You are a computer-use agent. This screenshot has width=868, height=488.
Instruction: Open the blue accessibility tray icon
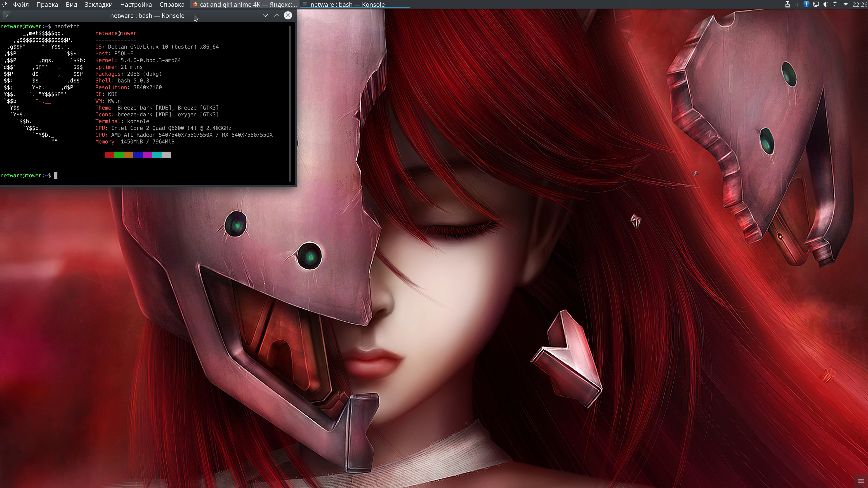click(x=806, y=4)
